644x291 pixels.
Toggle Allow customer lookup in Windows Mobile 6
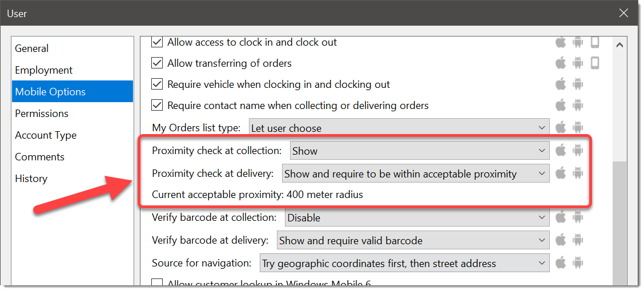(x=157, y=283)
